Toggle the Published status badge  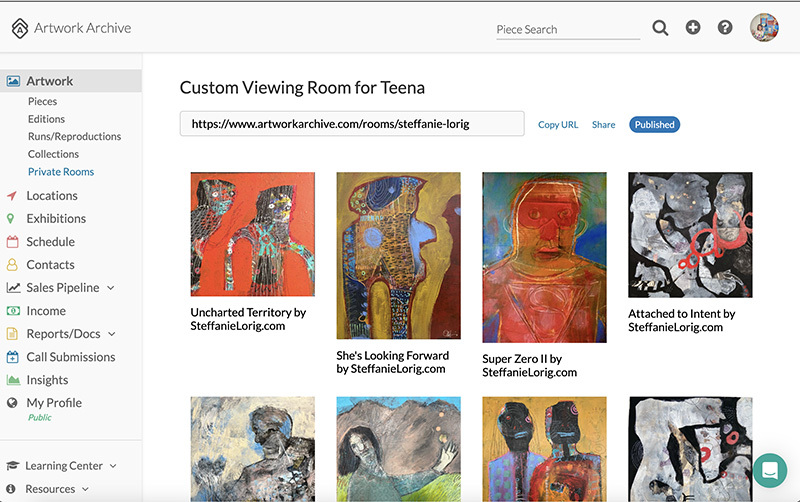pyautogui.click(x=654, y=125)
